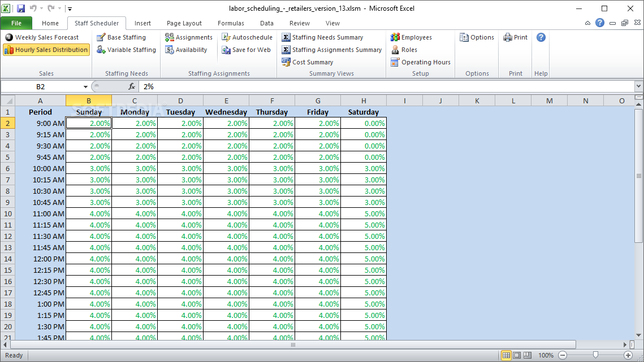
Task: Click the horizontal scrollbar thumb
Action: point(293,344)
